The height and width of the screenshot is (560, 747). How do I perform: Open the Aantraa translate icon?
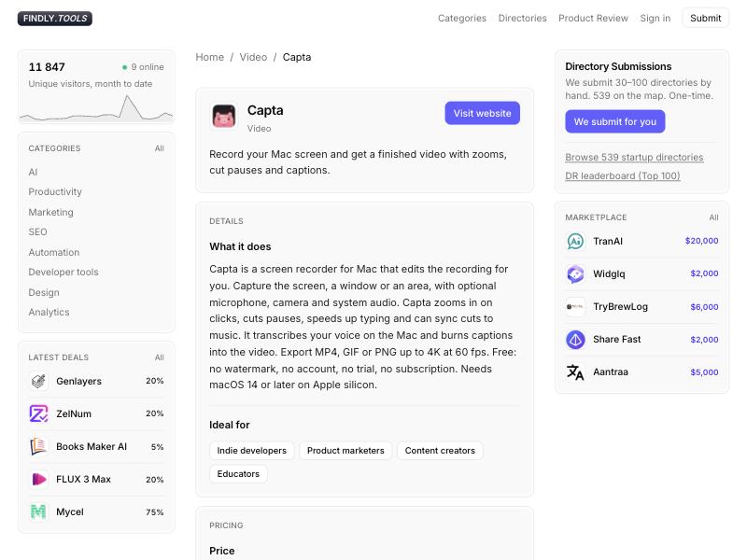575,372
